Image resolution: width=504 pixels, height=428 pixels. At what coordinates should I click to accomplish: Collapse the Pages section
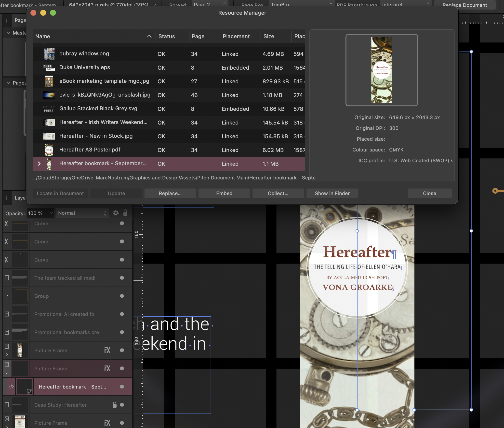[x=8, y=83]
